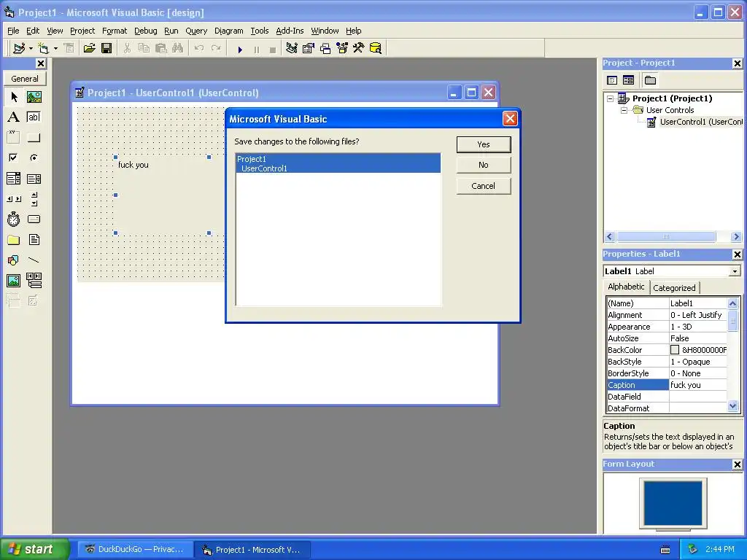The height and width of the screenshot is (560, 747).
Task: Select the ComboBox control tool
Action: coord(14,179)
